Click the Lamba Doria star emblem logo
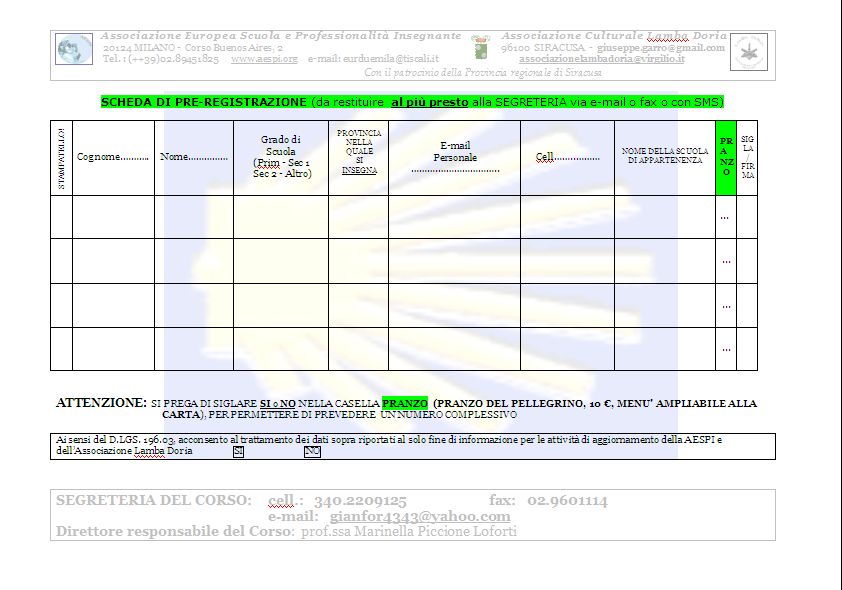842x590 pixels. pyautogui.click(x=749, y=52)
